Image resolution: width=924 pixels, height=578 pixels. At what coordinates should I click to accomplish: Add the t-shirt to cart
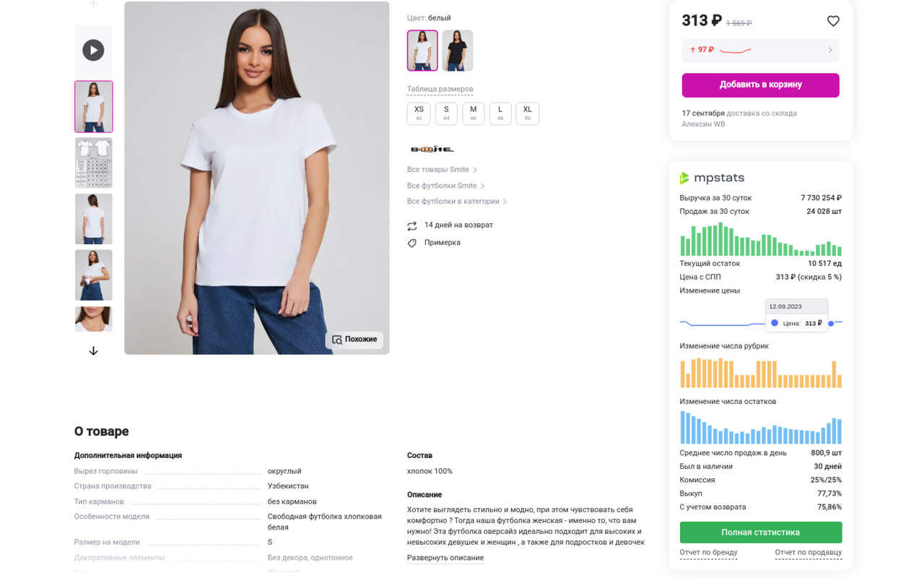coord(760,85)
